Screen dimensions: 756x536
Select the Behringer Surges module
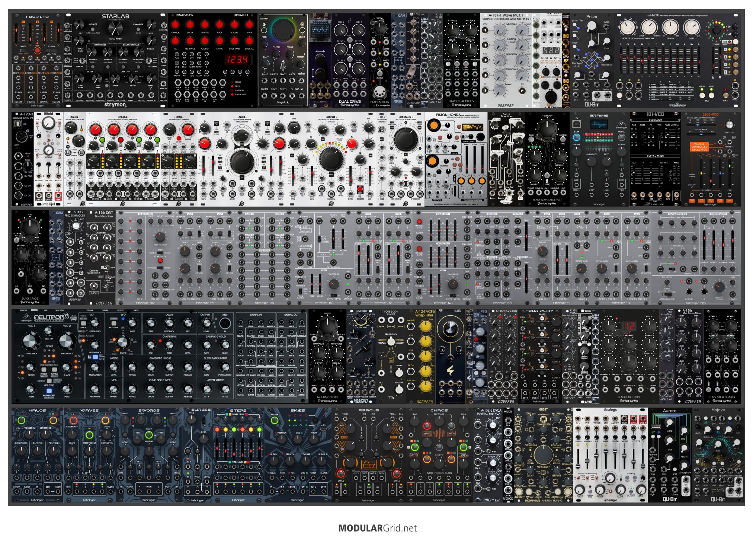[198, 455]
